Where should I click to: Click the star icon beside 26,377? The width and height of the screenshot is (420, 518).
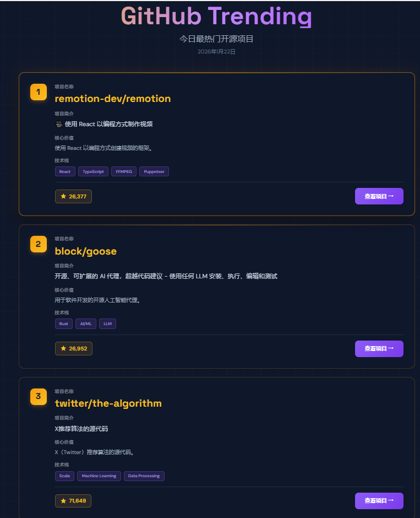(63, 196)
